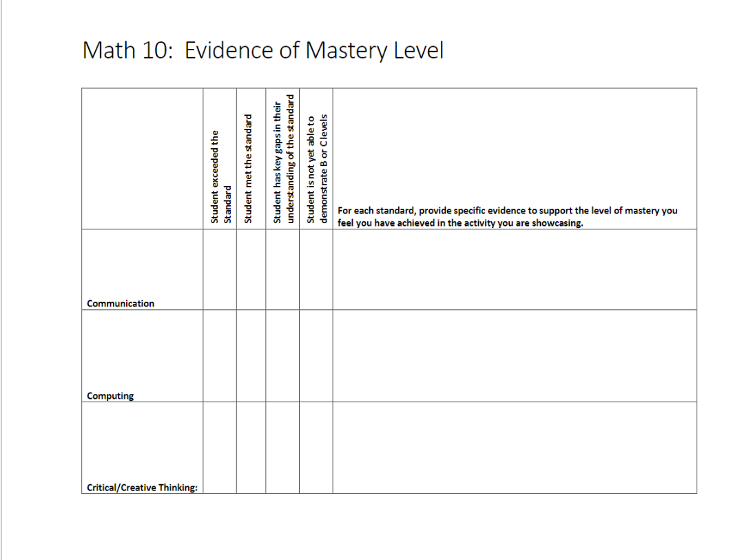This screenshot has height=560, width=733.
Task: Select the Critical/Creative Thinking row label
Action: (141, 487)
